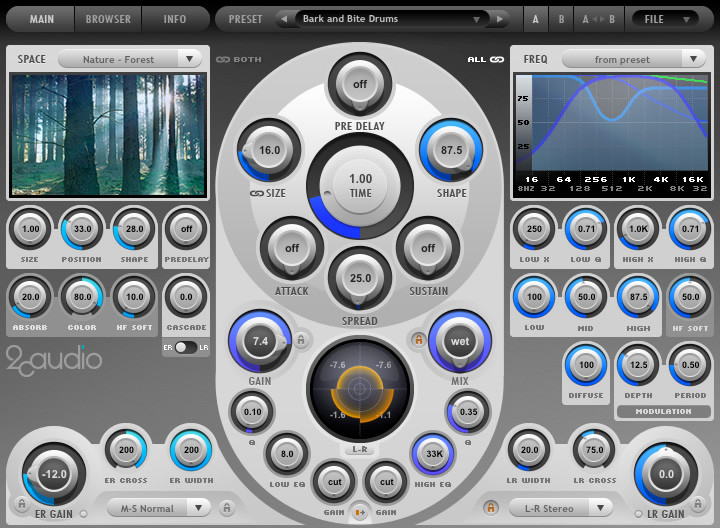Viewport: 720px width, 528px height.
Task: Switch to the BROWSER tab
Action: click(x=108, y=19)
